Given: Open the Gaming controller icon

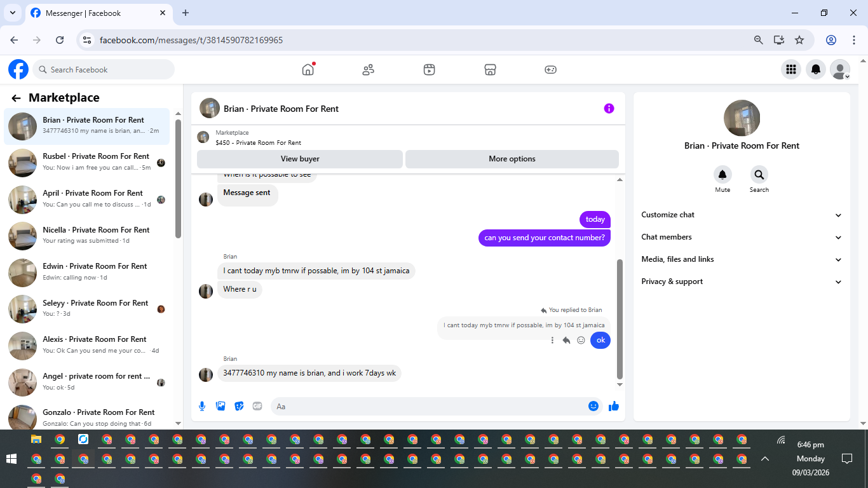Looking at the screenshot, I should click(x=551, y=70).
